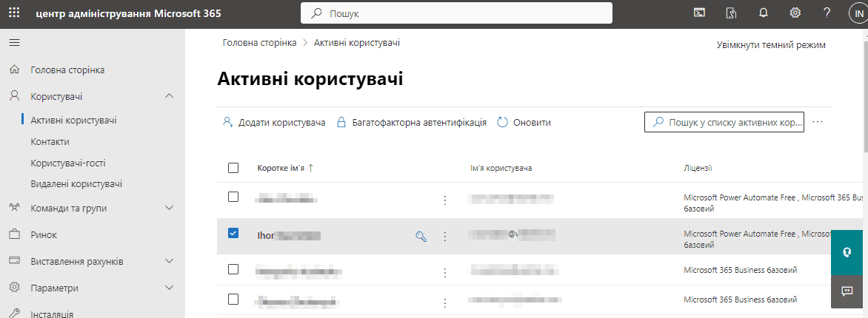Focus the top Пошук search field
Viewport: 868px width, 318px height.
456,13
